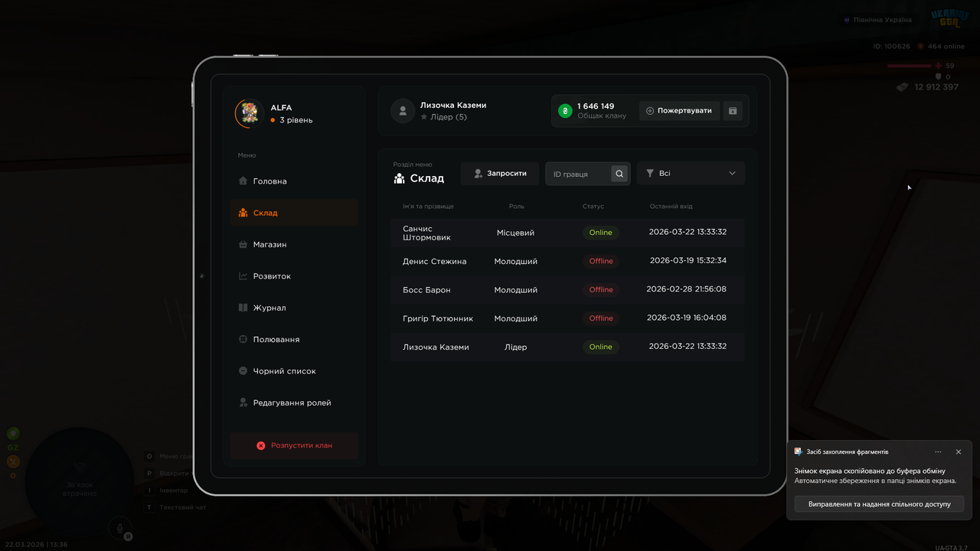Viewport: 980px width, 551px height.
Task: Select the Григір Тютюнник member name
Action: click(438, 318)
